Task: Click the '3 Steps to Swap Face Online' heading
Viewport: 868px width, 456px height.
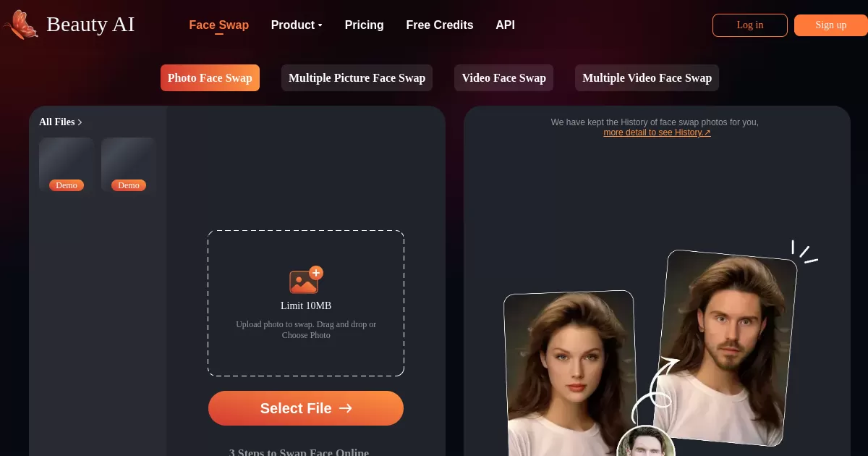Action: (x=299, y=452)
